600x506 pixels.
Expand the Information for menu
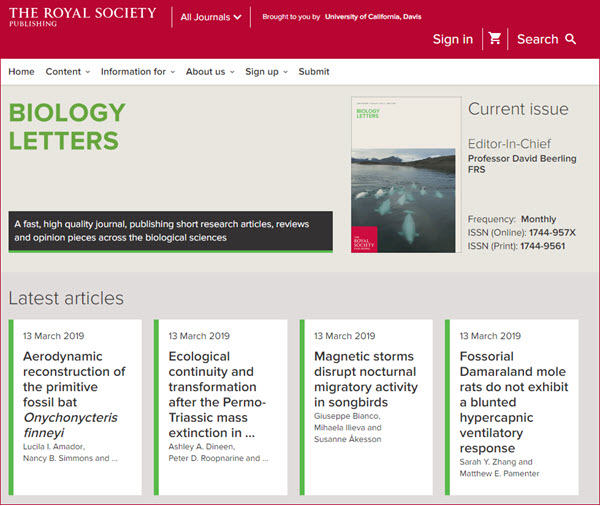(138, 72)
